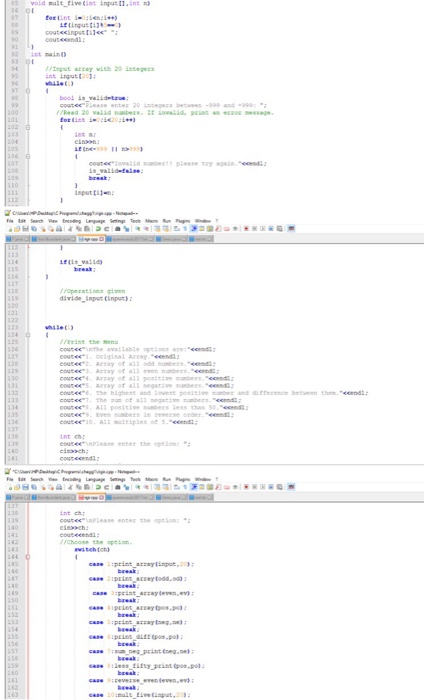Screen dimensions: 425x700
Task: Click the Zoom Out icon in the middle Notepad++ window
Action: click(146, 229)
